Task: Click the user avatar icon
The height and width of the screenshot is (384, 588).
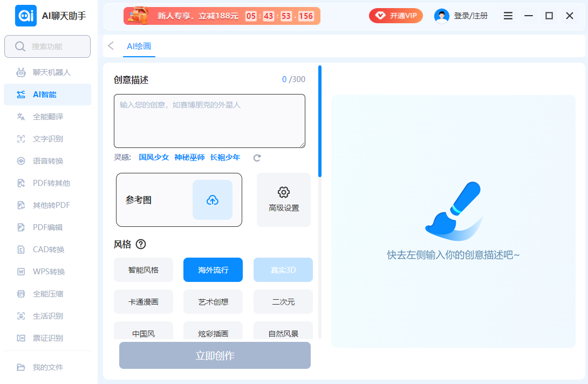Action: (441, 16)
